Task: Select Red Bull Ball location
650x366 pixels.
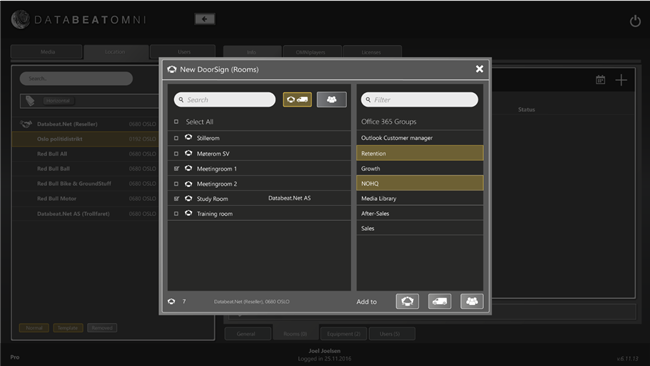Action: click(85, 169)
